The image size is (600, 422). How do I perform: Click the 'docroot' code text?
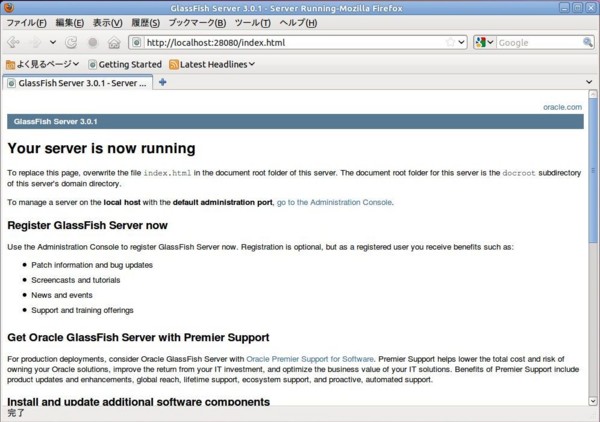(519, 173)
